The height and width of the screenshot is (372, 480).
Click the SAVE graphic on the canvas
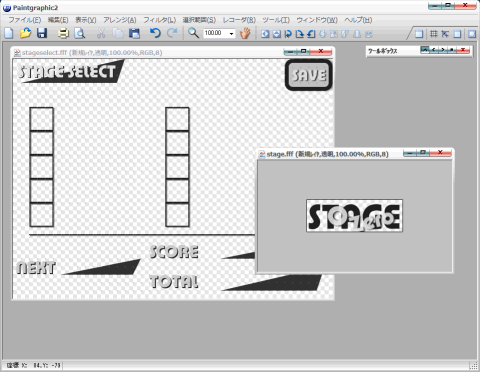pos(309,75)
